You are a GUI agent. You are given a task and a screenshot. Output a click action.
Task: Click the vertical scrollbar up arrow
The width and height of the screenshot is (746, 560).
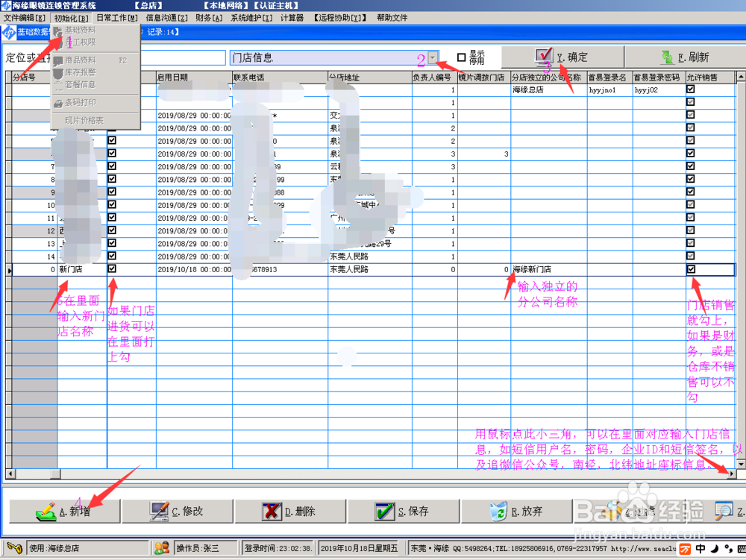click(740, 77)
